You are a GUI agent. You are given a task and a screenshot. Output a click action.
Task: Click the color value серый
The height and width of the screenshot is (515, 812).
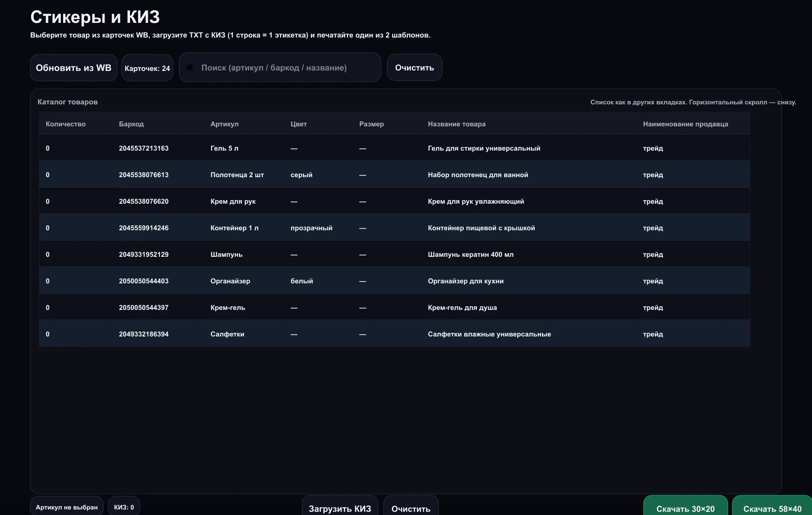click(302, 175)
